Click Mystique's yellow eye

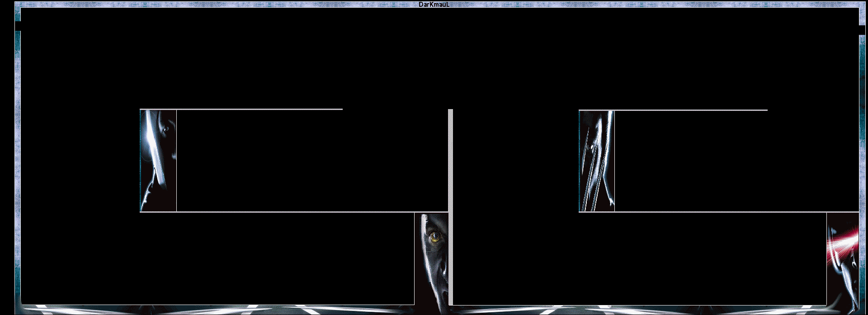(x=435, y=236)
